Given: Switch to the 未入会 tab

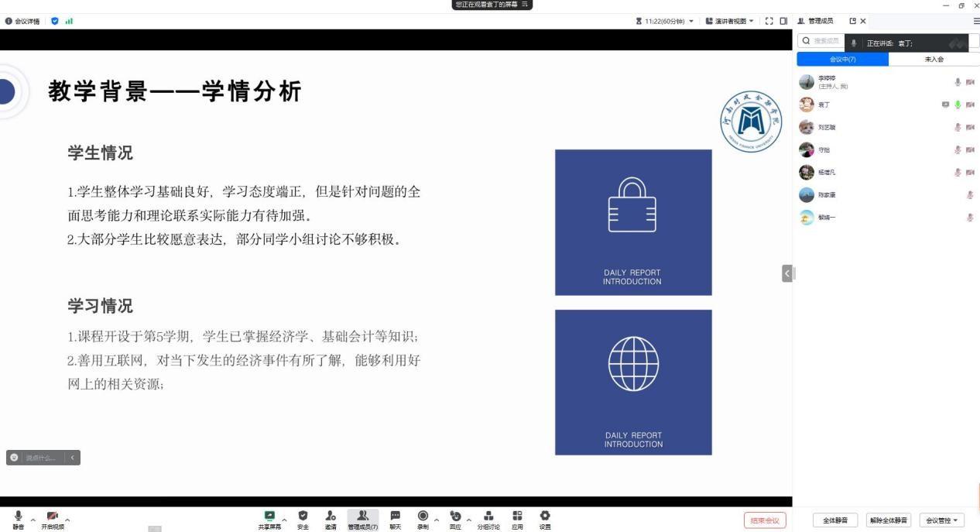Looking at the screenshot, I should coord(934,60).
